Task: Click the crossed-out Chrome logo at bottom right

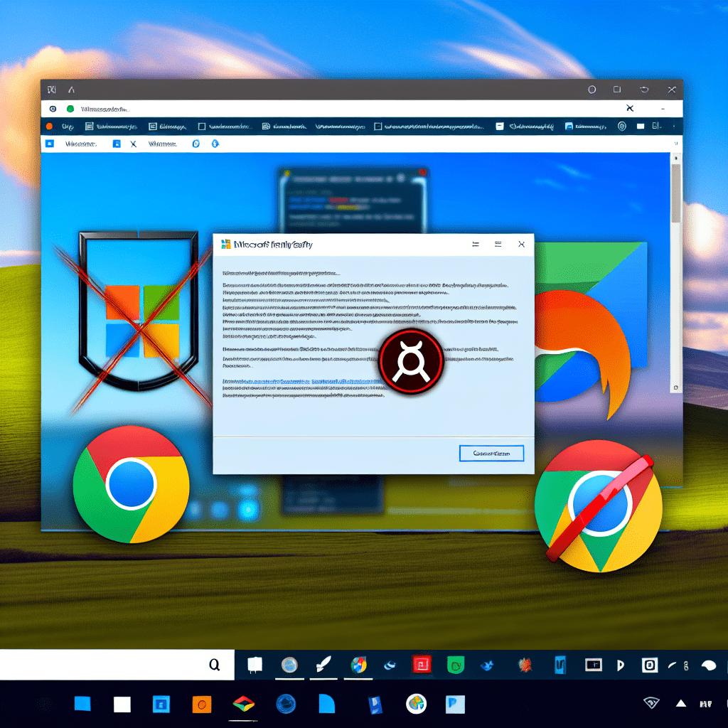Action: (x=597, y=506)
